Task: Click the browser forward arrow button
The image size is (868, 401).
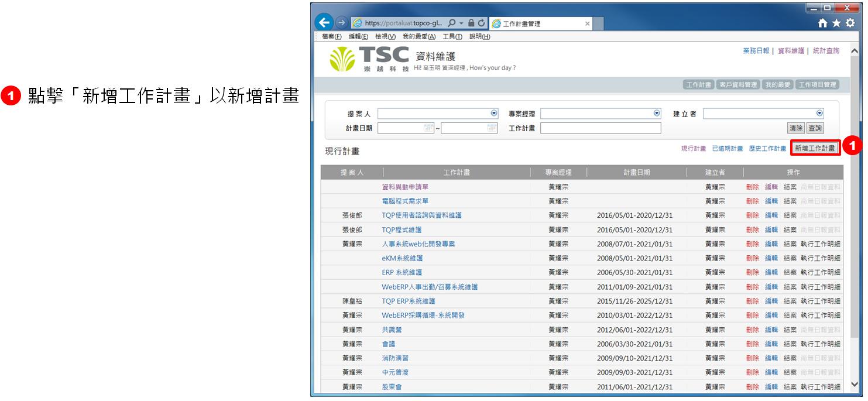Action: tap(341, 23)
